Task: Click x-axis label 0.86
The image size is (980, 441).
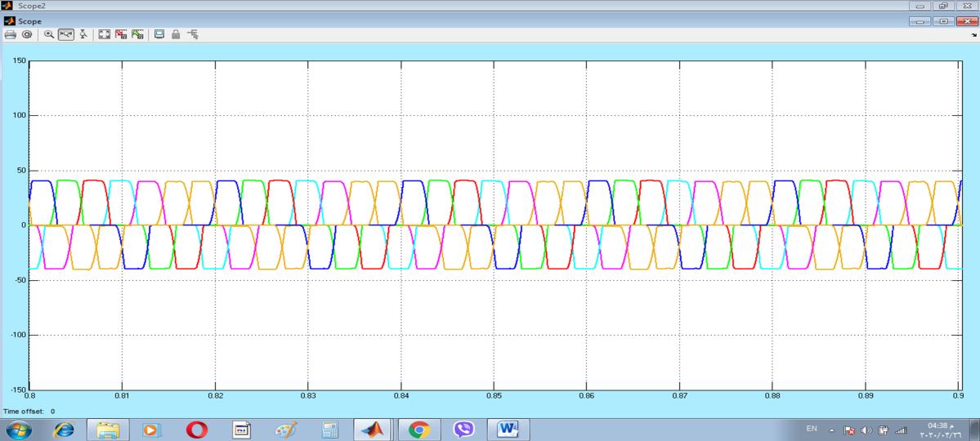Action: pyautogui.click(x=587, y=396)
